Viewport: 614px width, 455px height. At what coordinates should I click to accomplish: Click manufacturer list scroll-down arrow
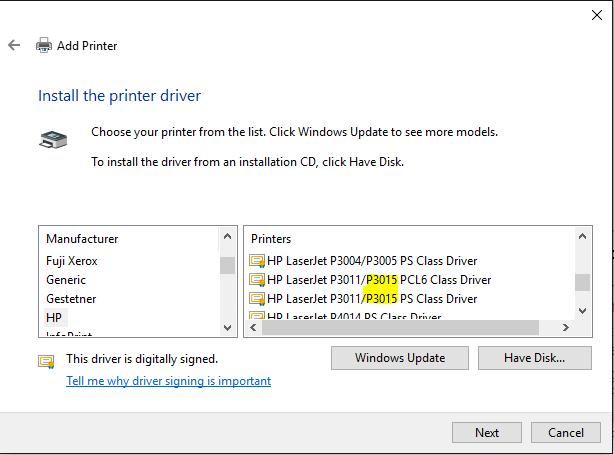pyautogui.click(x=228, y=328)
